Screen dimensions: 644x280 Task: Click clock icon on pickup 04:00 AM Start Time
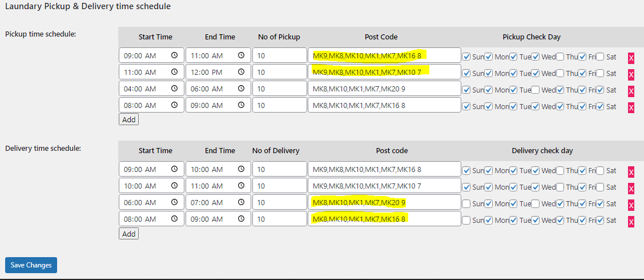(174, 89)
